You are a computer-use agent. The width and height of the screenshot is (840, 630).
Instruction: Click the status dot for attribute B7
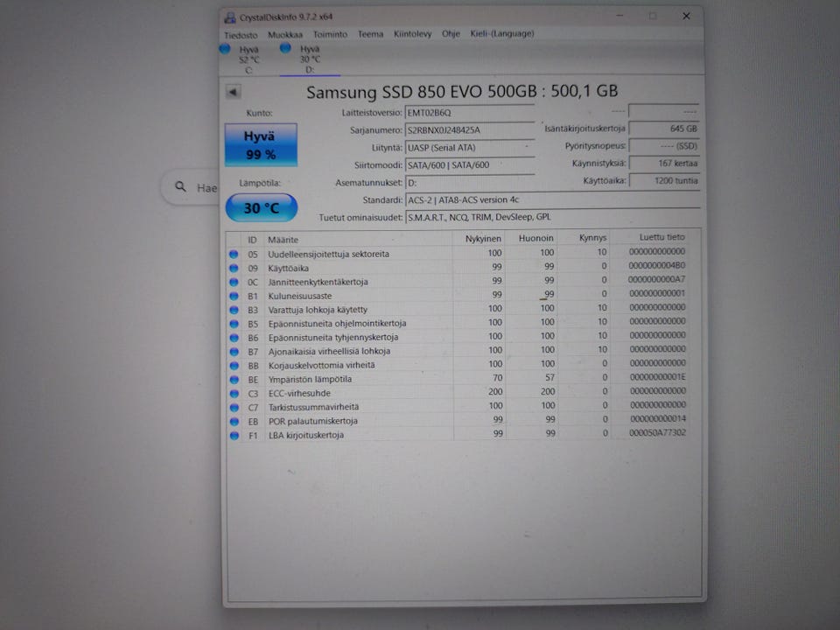click(234, 352)
